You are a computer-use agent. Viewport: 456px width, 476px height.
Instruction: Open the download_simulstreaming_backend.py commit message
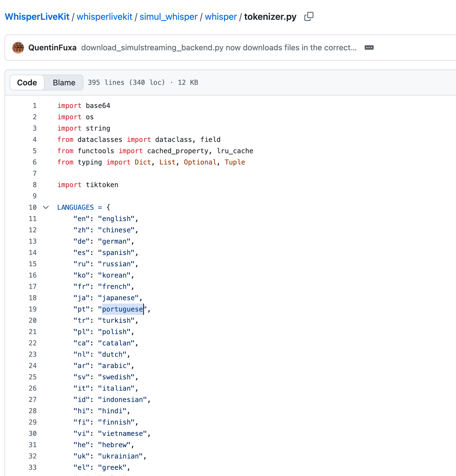pos(219,47)
